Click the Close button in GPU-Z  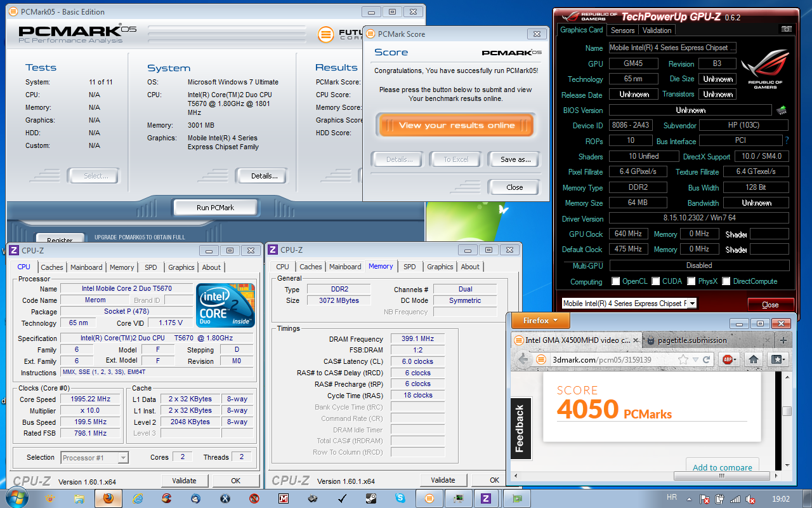pos(770,304)
